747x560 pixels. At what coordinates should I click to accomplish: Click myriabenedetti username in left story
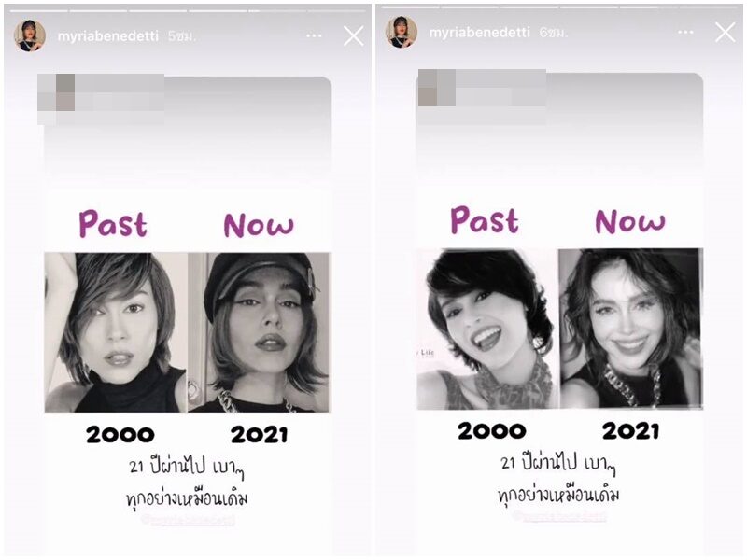tap(107, 36)
